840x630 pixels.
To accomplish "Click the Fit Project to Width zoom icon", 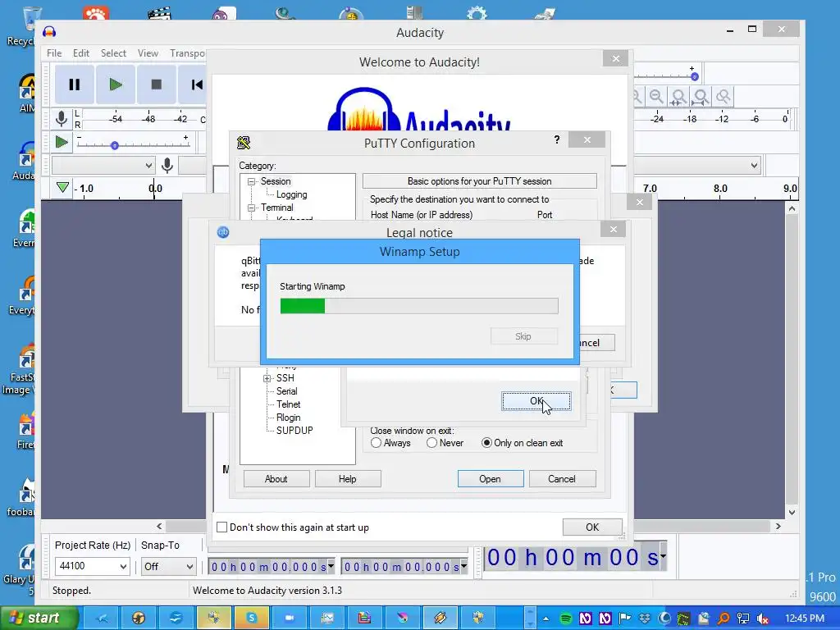I will (x=701, y=97).
